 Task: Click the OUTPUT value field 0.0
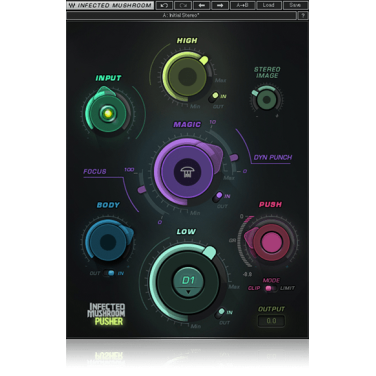(271, 321)
